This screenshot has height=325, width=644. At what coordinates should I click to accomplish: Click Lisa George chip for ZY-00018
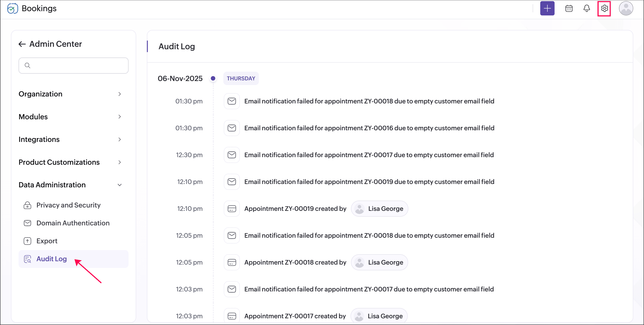click(379, 262)
